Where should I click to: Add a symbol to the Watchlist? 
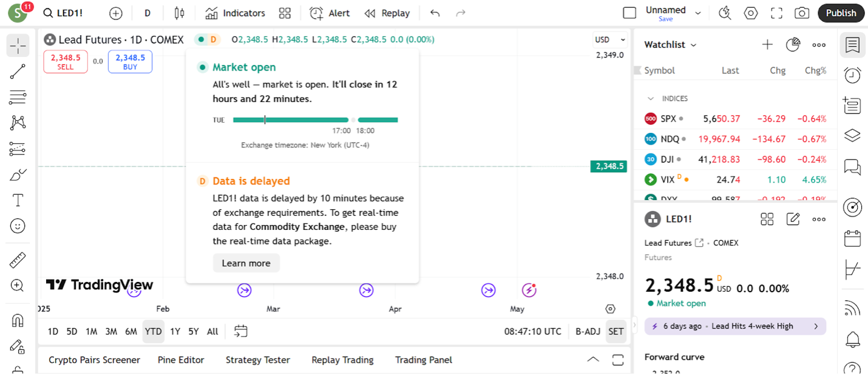pyautogui.click(x=767, y=44)
